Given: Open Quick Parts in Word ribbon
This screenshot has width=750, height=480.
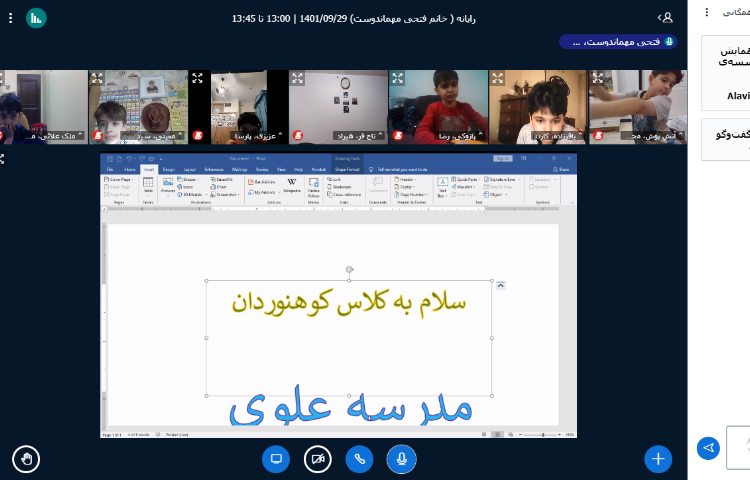Looking at the screenshot, I should pos(465,179).
